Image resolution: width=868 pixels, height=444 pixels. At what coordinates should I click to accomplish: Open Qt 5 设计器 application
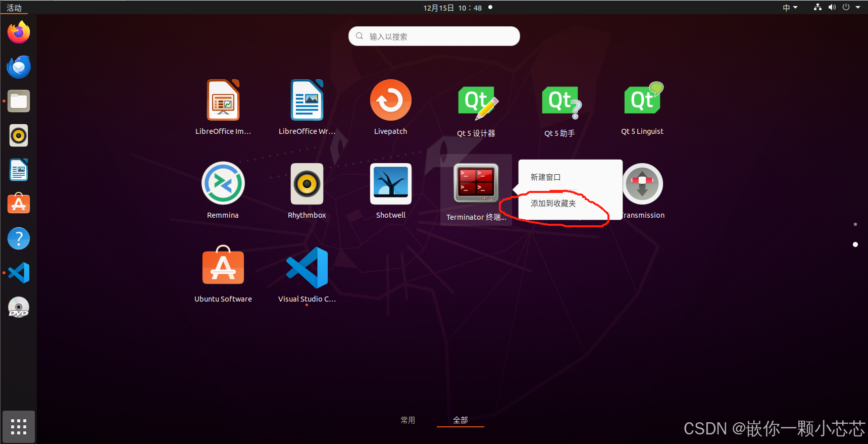tap(476, 109)
